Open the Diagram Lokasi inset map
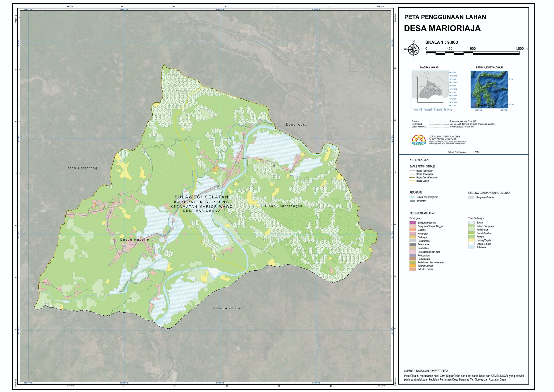The height and width of the screenshot is (392, 554). 430,89
